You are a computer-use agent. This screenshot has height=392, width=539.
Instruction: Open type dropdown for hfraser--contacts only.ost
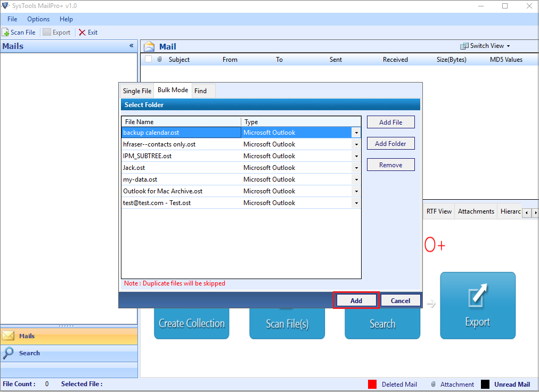pos(356,144)
